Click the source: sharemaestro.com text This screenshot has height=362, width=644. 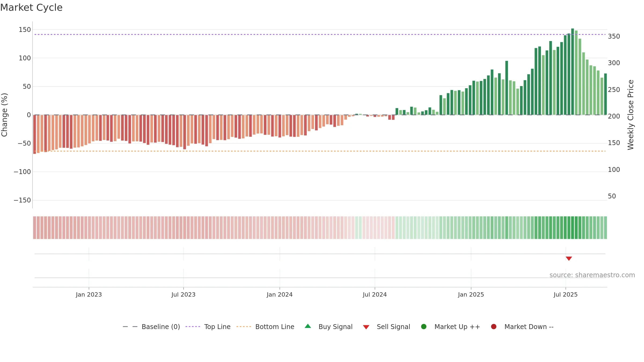coord(592,275)
